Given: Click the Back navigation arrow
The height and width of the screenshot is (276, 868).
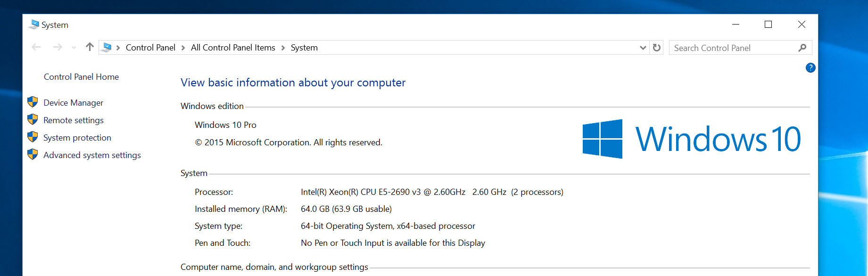Looking at the screenshot, I should coord(36,47).
